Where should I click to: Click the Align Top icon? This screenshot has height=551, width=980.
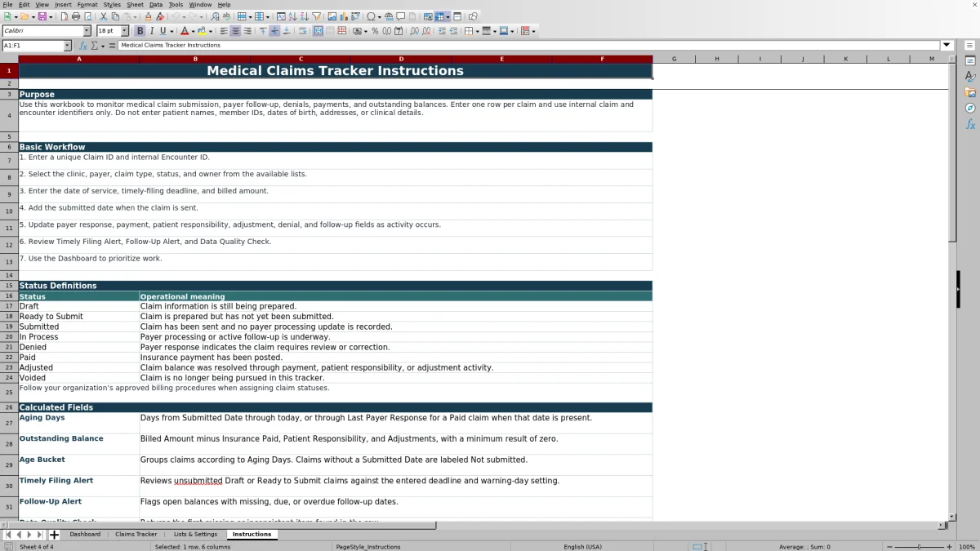click(x=263, y=31)
